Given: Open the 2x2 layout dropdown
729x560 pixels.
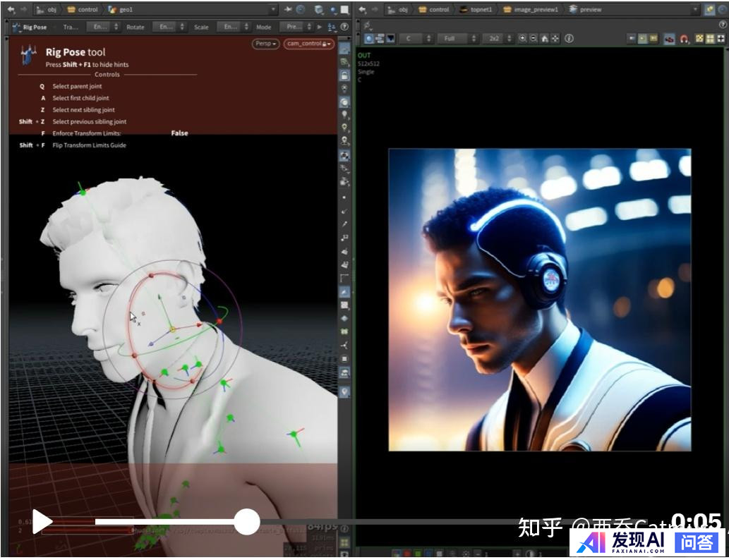Looking at the screenshot, I should [498, 39].
